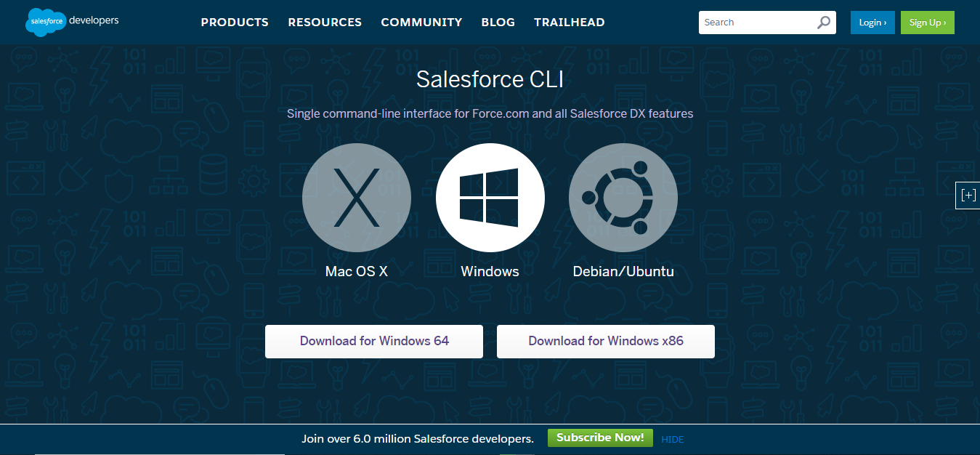Screen dimensions: 980x455
Task: Click the Login button
Action: point(872,23)
